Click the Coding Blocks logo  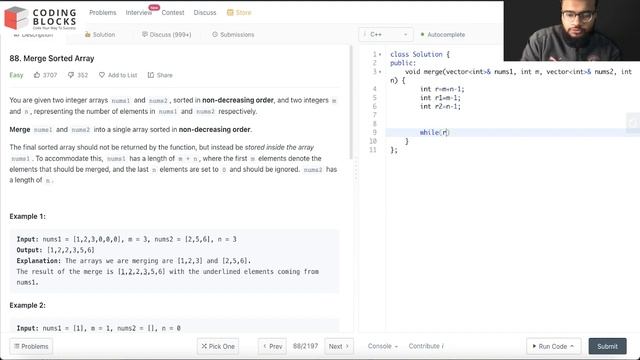point(40,18)
